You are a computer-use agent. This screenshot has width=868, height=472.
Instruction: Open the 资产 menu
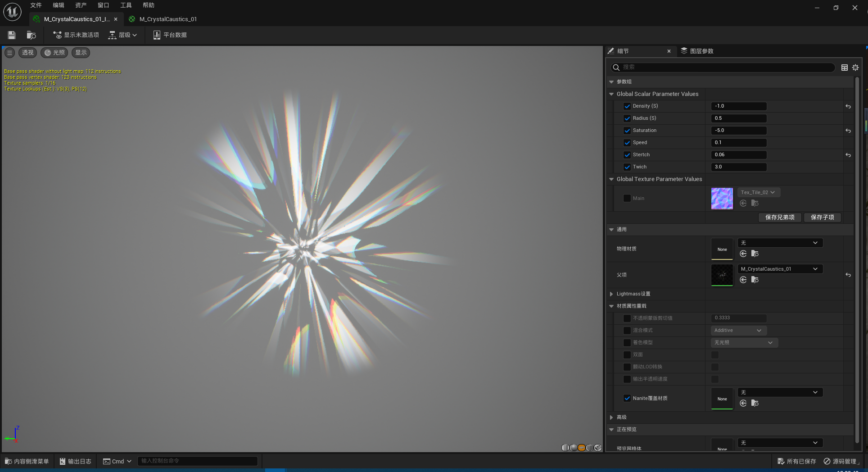coord(81,5)
